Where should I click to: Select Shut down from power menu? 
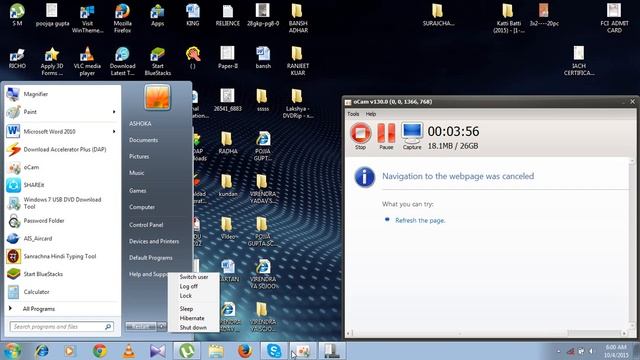193,327
